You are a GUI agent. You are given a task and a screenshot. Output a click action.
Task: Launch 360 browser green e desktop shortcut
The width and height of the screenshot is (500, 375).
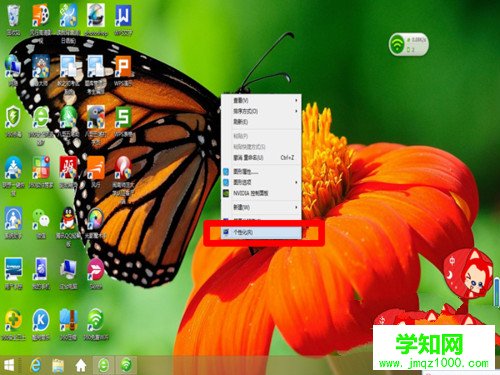pos(41,117)
